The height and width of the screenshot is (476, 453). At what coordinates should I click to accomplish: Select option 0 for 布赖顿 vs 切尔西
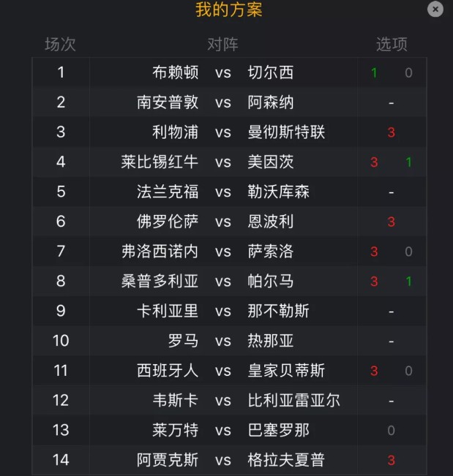(408, 73)
